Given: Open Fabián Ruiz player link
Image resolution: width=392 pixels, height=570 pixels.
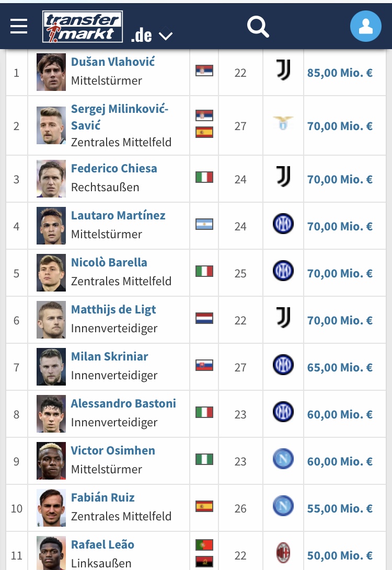Looking at the screenshot, I should (103, 497).
